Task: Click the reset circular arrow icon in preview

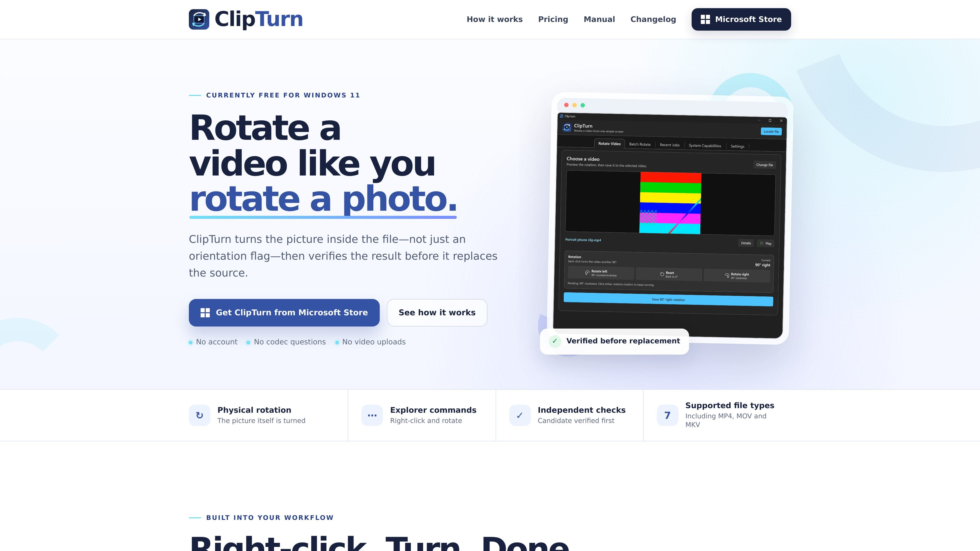Action: (662, 274)
